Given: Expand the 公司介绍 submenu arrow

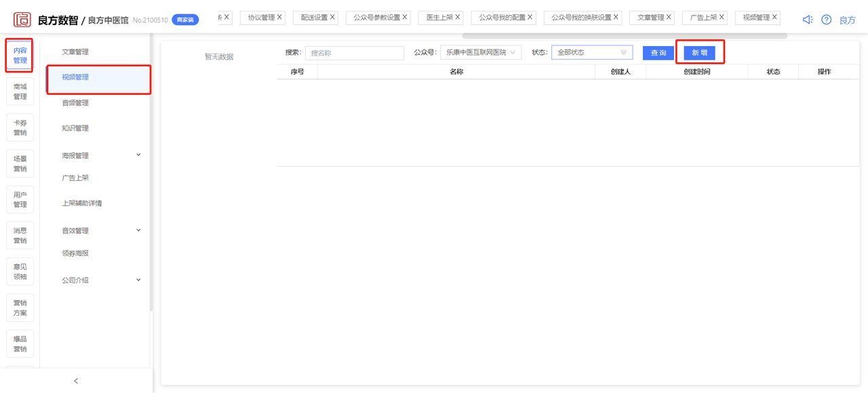Looking at the screenshot, I should tap(138, 280).
